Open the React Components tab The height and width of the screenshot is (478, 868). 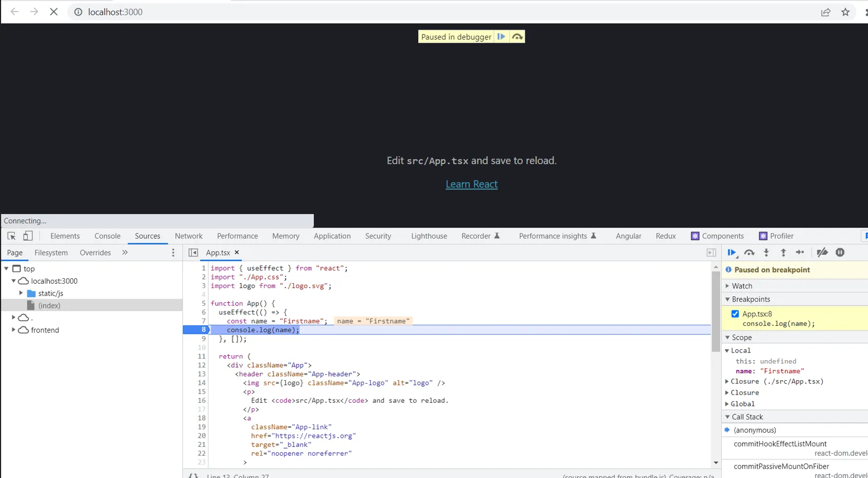coord(717,236)
